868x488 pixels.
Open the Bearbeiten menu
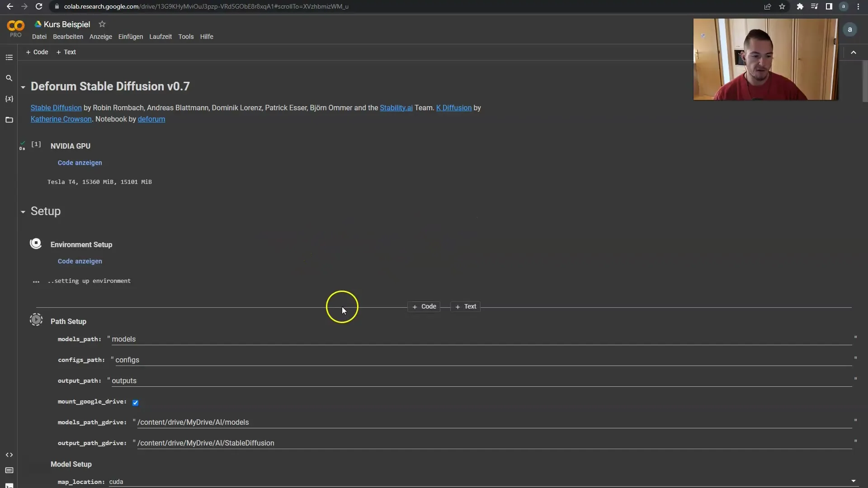67,36
